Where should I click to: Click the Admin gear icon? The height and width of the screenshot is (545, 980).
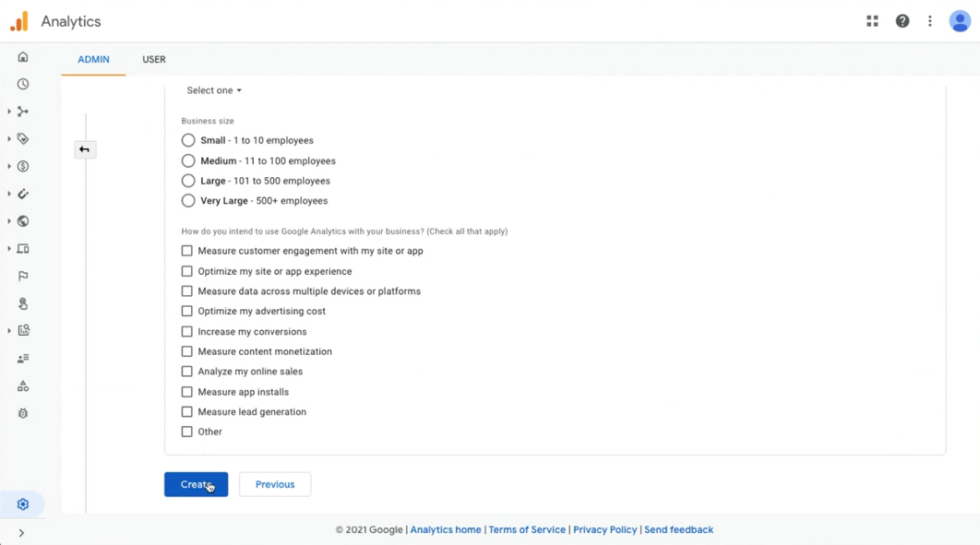coord(23,504)
